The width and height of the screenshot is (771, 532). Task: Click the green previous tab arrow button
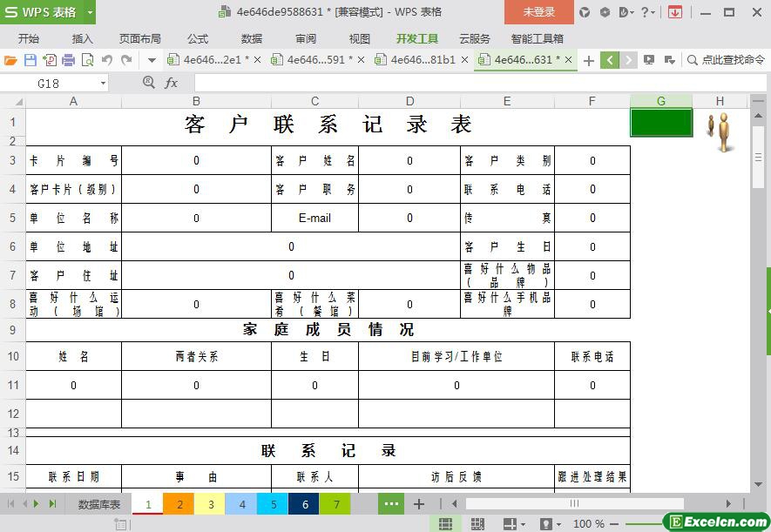coord(610,60)
